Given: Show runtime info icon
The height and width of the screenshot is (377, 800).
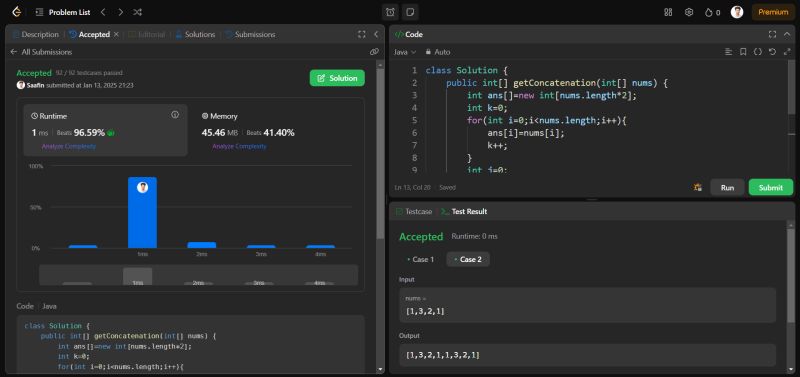Looking at the screenshot, I should pyautogui.click(x=175, y=115).
